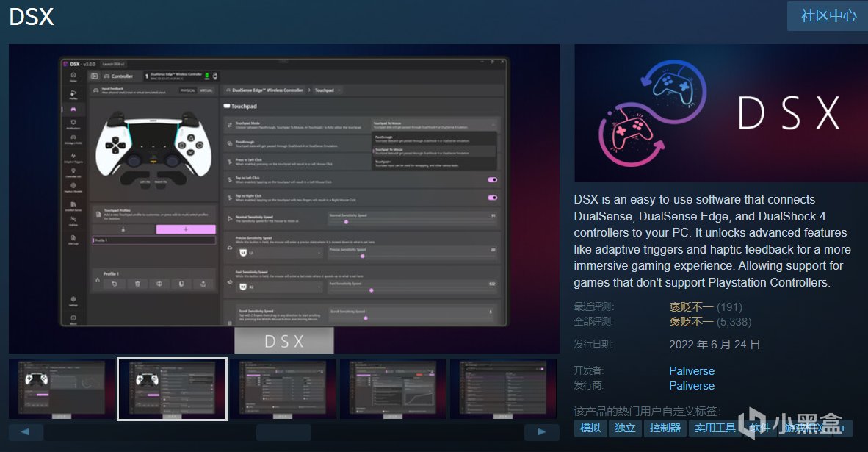Click the 实用工具 tag
The height and width of the screenshot is (452, 868).
pyautogui.click(x=715, y=428)
